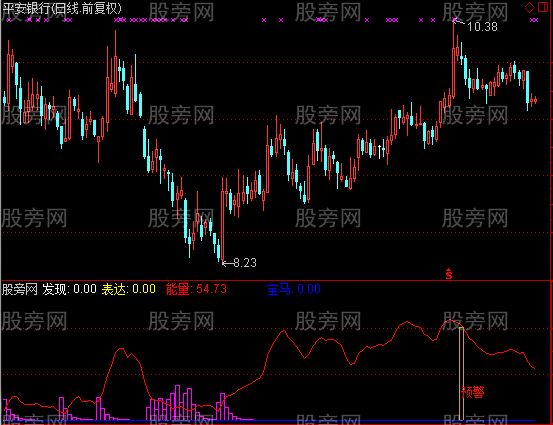Click the 股旁网 indicator name label
Viewport: 553px width, 425px height.
pyautogui.click(x=20, y=289)
